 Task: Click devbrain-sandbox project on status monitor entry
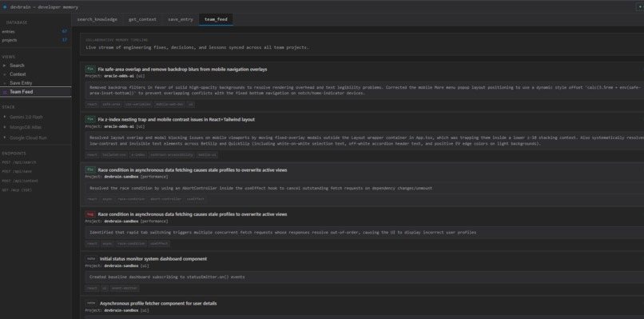121,266
